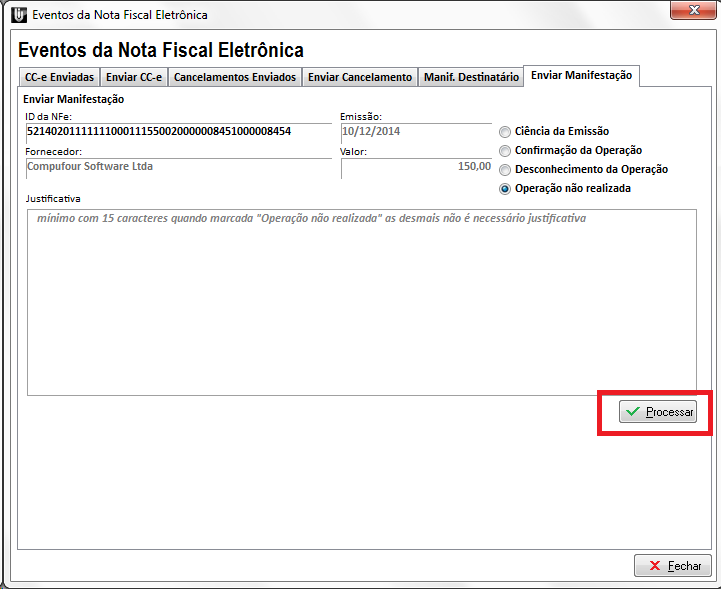Click inside the Justificativa text area

point(361,302)
